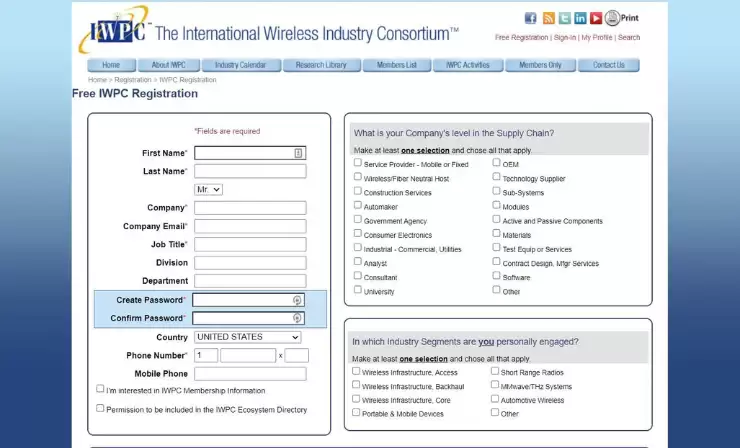Screen dimensions: 740x448
Task: Check the Modules checkbox
Action: [496, 205]
